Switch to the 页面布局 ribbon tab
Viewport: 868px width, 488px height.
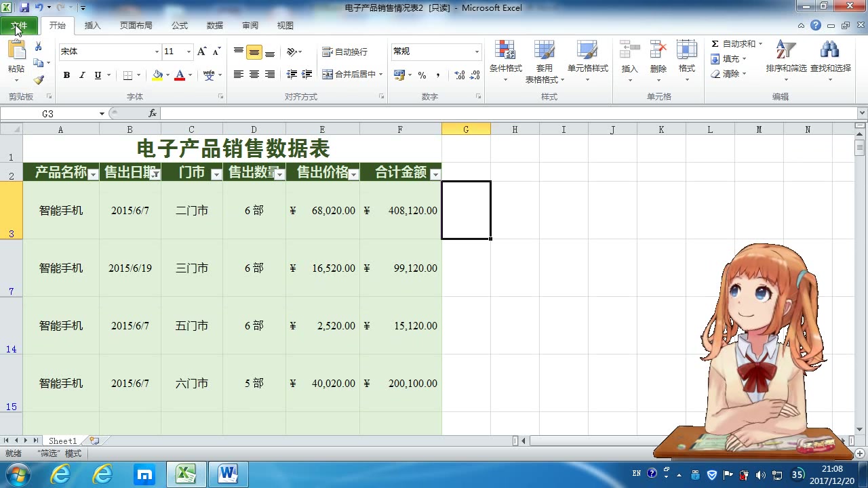136,26
